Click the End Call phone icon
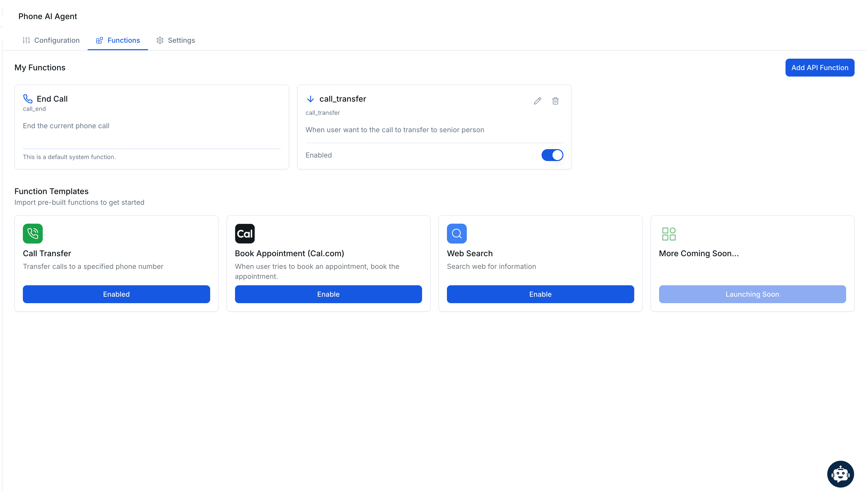 28,99
